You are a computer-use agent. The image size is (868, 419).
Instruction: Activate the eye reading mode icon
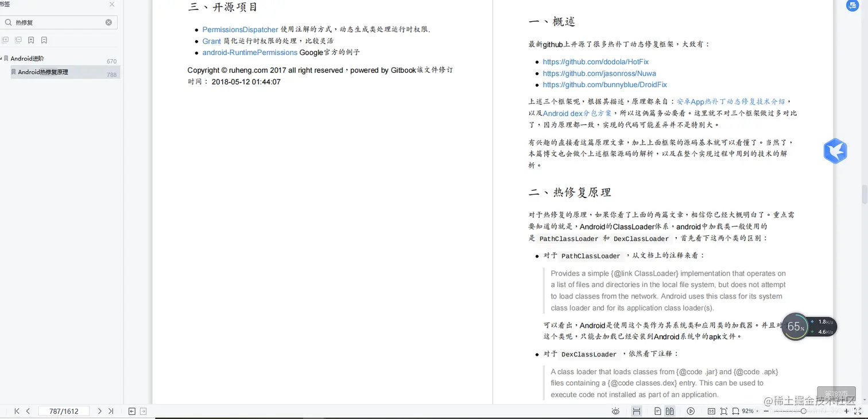pos(616,411)
